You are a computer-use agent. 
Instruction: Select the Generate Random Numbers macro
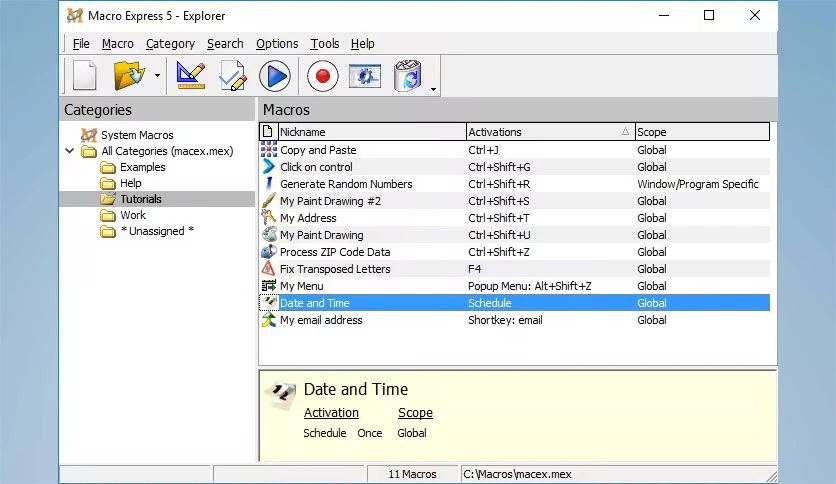point(515,184)
